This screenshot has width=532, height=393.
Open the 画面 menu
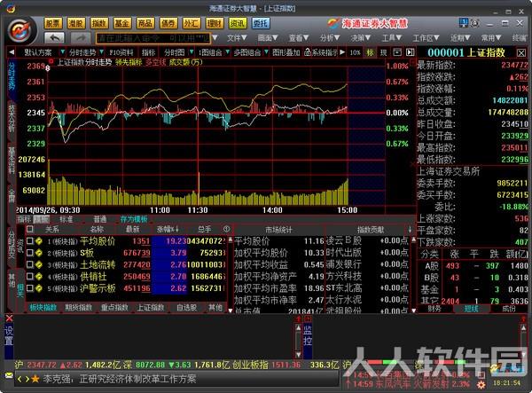(x=268, y=38)
